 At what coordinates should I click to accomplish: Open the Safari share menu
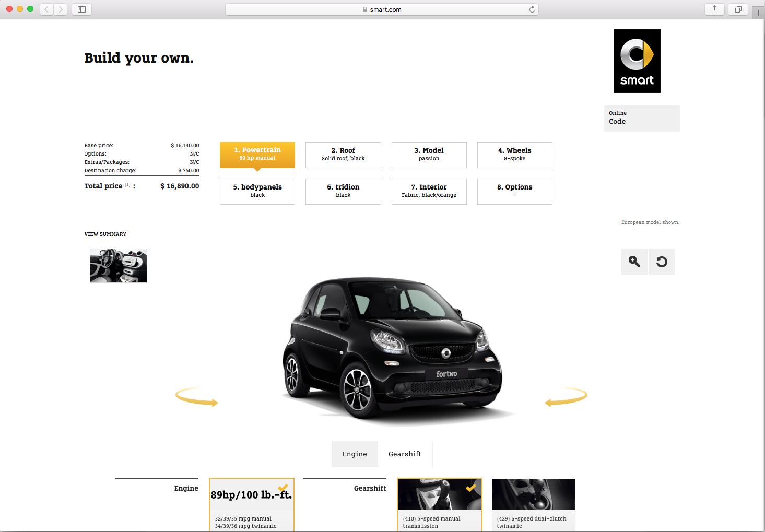coord(714,9)
